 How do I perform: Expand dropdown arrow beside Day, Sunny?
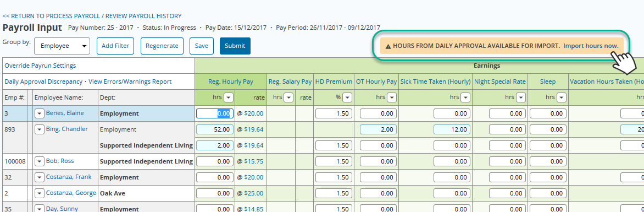pos(40,209)
